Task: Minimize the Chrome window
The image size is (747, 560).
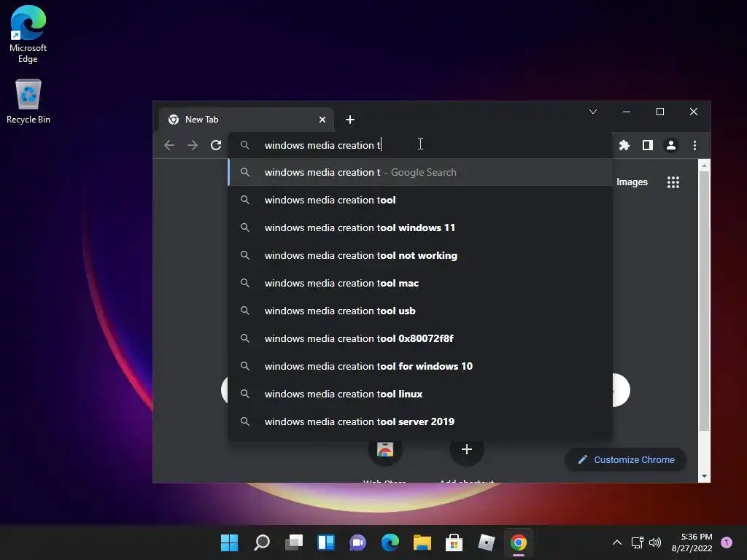Action: pos(627,112)
